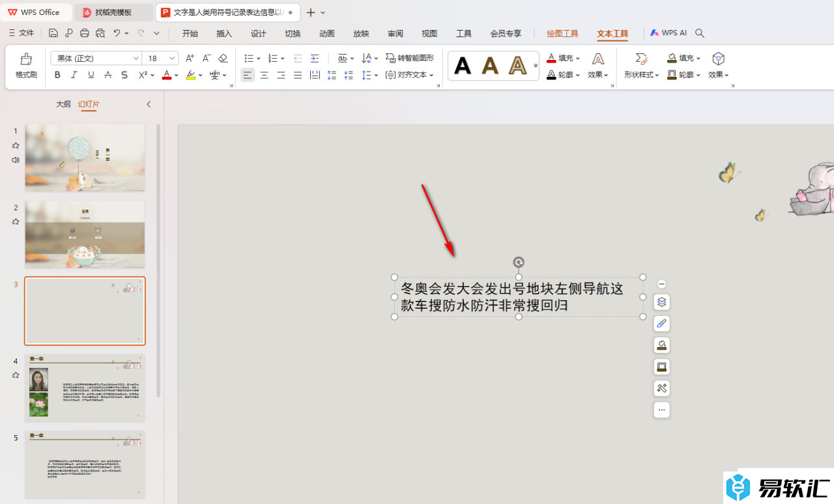Switch to the 绘图工具 tab
The width and height of the screenshot is (834, 504).
click(x=562, y=33)
